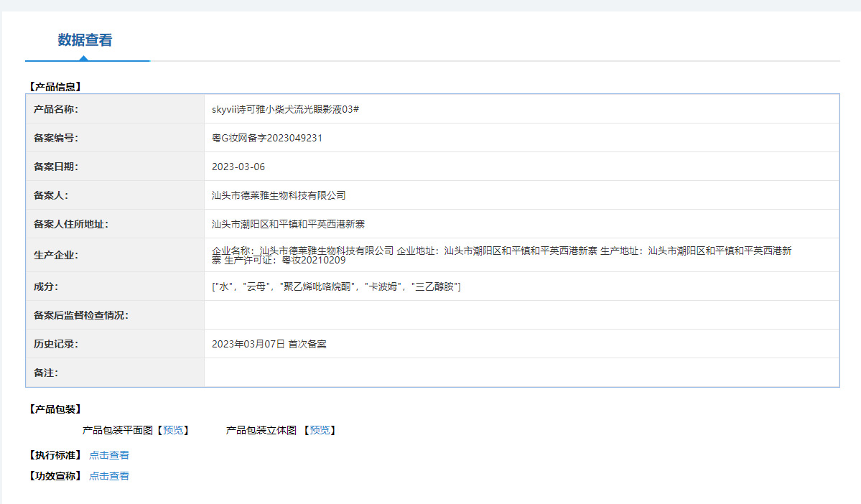The width and height of the screenshot is (861, 504).
Task: Click the 备注 label
Action: point(46,373)
